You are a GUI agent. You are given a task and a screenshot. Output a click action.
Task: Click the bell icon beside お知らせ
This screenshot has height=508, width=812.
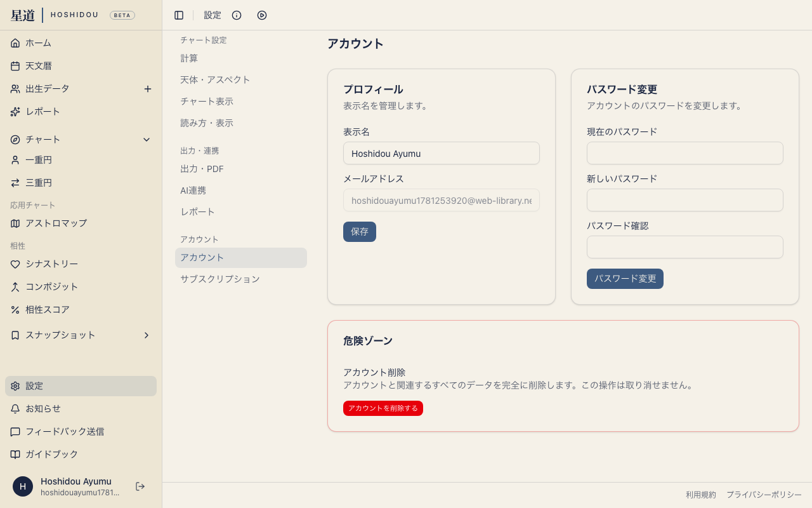pyautogui.click(x=15, y=409)
